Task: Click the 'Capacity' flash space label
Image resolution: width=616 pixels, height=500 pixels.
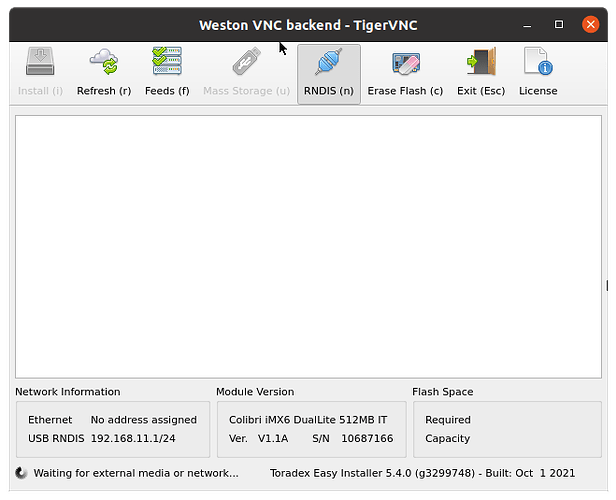Action: coord(447,438)
